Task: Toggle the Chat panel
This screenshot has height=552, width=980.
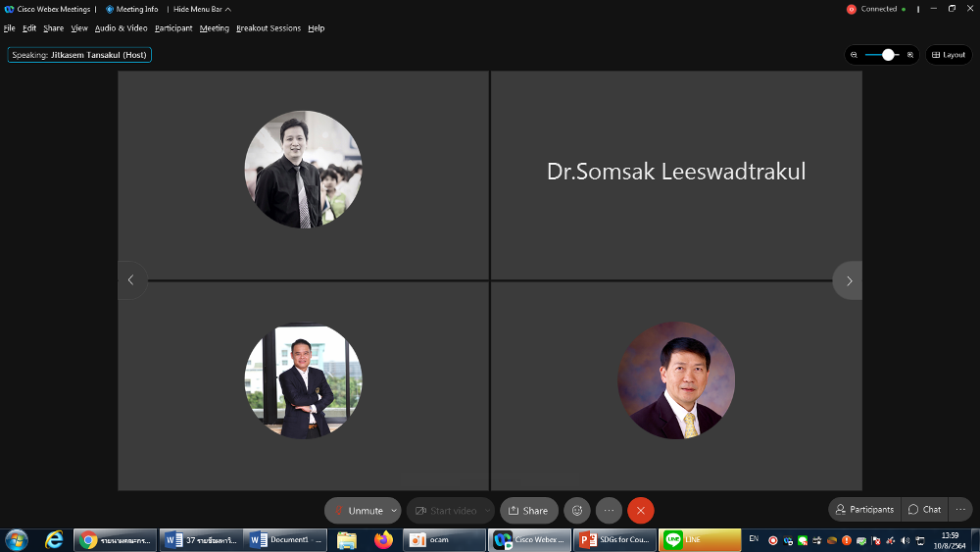Action: click(x=924, y=509)
